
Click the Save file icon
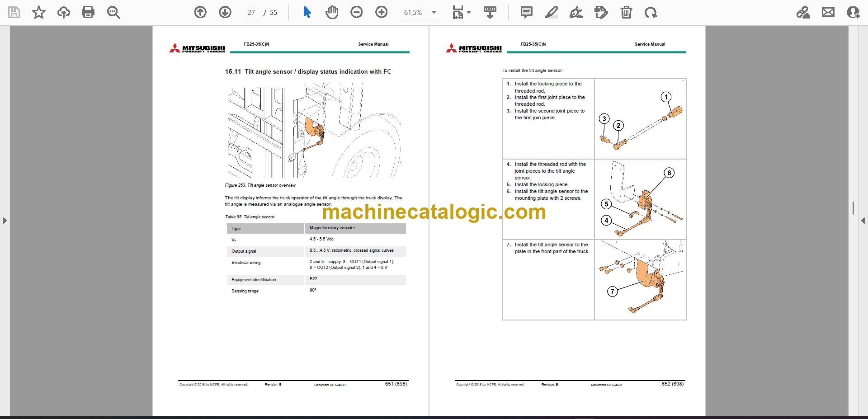[14, 12]
